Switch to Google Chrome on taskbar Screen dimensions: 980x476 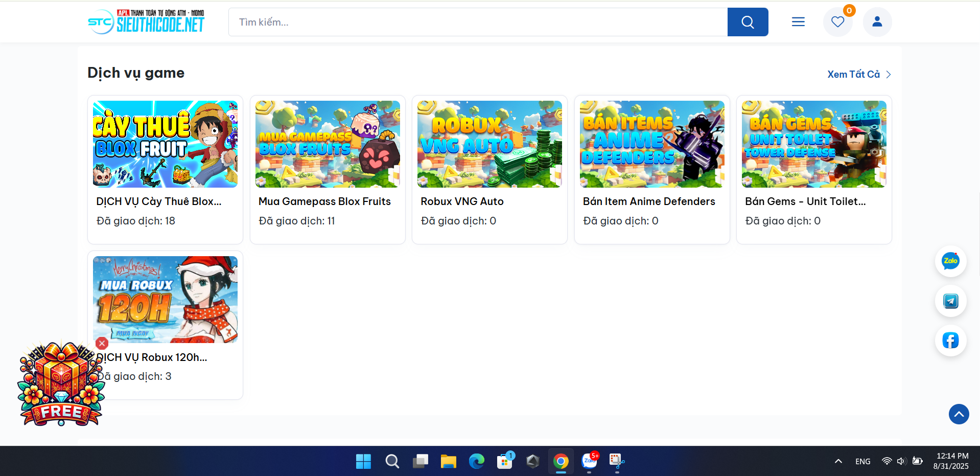tap(561, 461)
